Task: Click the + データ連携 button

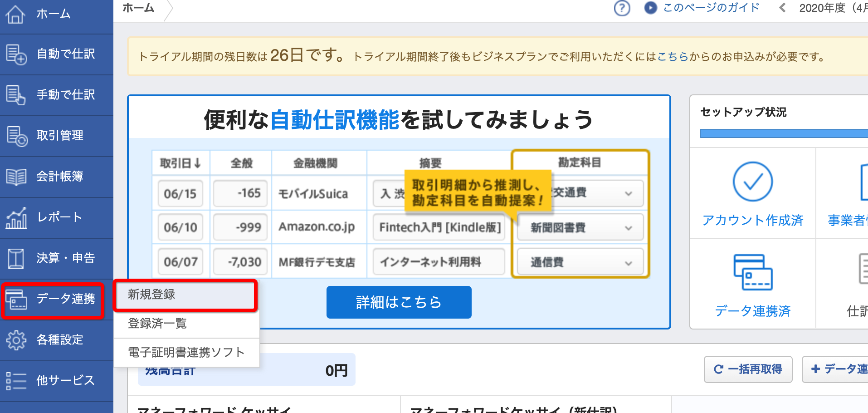Action: point(835,369)
